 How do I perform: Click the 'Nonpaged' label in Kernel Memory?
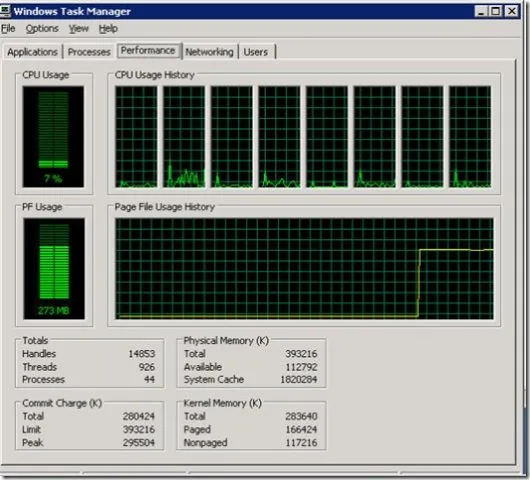tap(205, 442)
